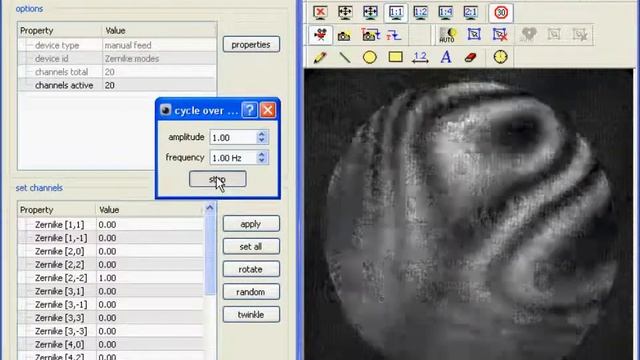Screen dimensions: 640x360
Task: Select the yellow circle shape tool
Action: pyautogui.click(x=370, y=57)
